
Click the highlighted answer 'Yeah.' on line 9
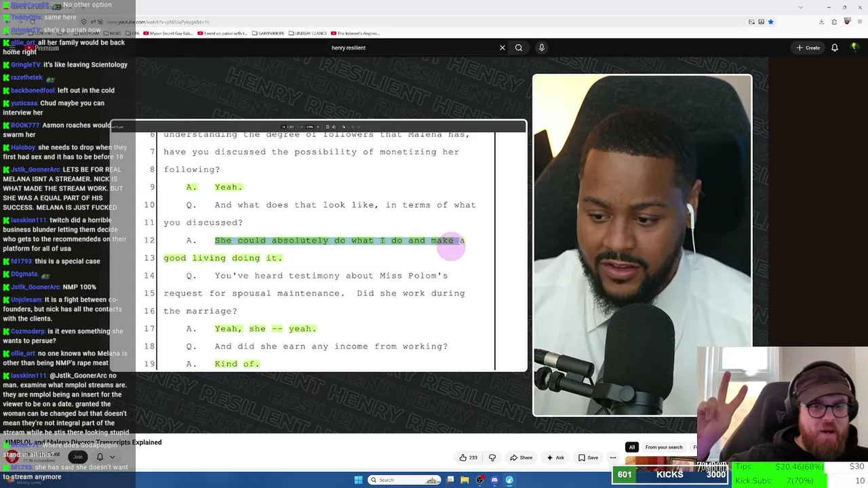click(229, 187)
